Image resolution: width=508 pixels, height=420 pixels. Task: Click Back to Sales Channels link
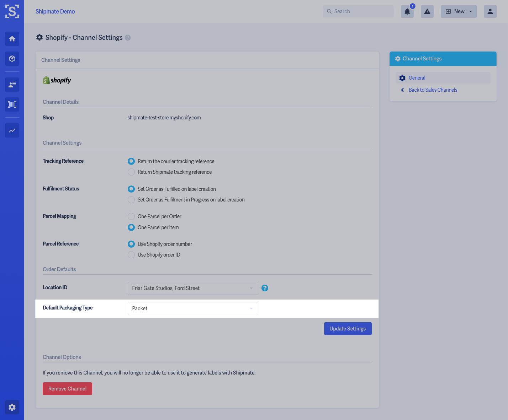pos(433,90)
